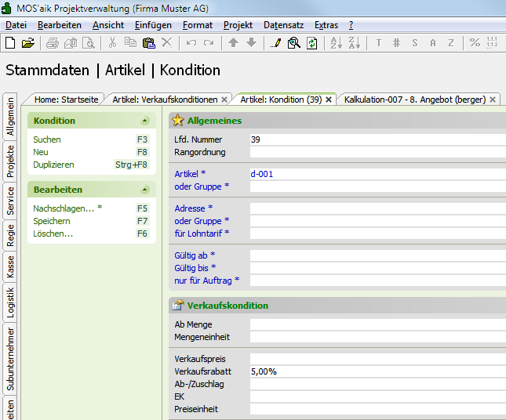Open the Datensatz menu
Image resolution: width=506 pixels, height=420 pixels.
point(285,25)
